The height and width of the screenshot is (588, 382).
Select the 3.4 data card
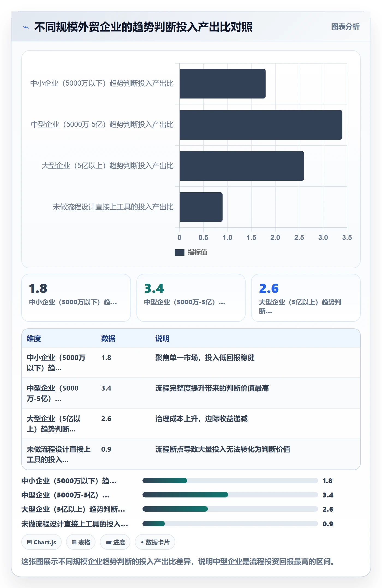[x=191, y=298]
